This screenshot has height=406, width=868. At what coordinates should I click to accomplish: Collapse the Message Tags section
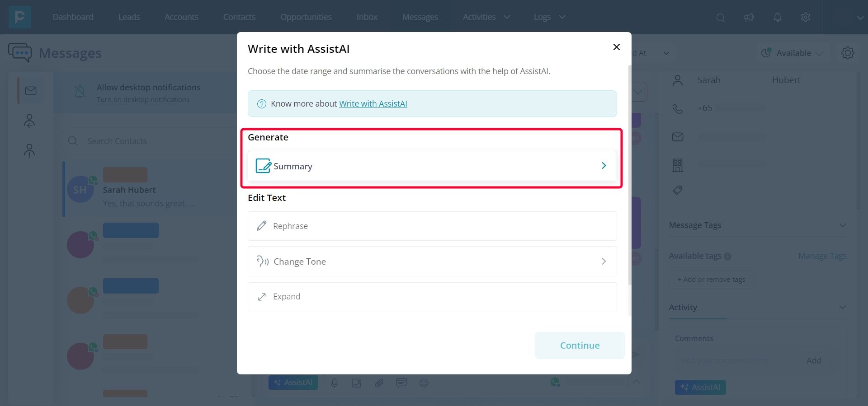pos(843,225)
